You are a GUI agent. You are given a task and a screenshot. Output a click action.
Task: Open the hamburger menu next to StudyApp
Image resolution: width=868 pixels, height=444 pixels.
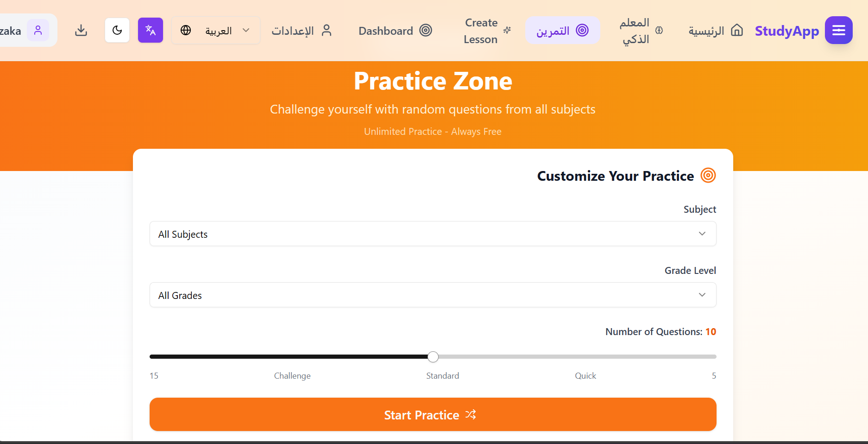838,31
